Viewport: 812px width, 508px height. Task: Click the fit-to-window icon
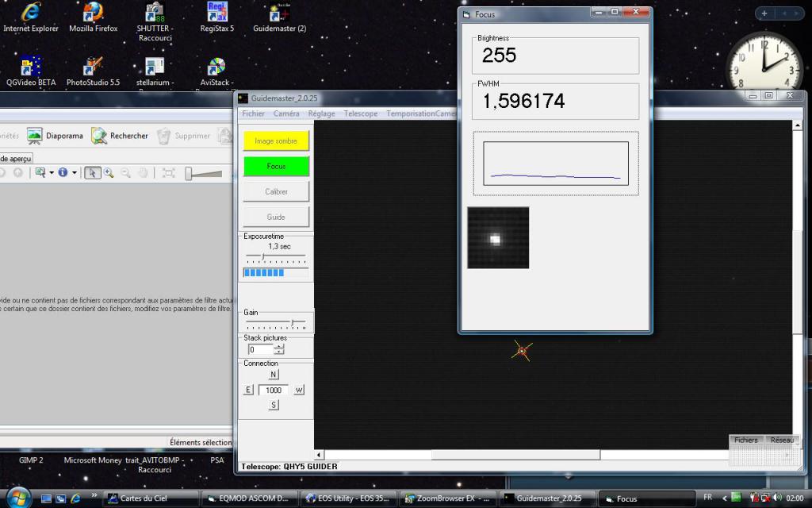tap(168, 172)
